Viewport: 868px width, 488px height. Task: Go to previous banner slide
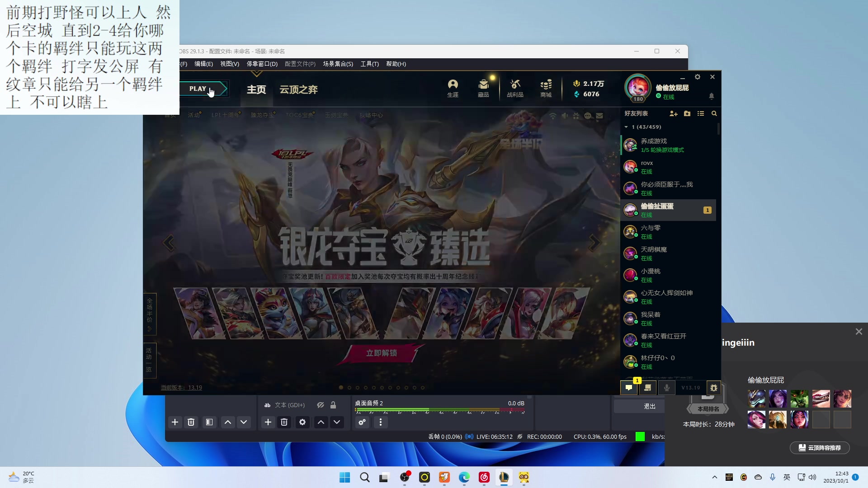[169, 243]
